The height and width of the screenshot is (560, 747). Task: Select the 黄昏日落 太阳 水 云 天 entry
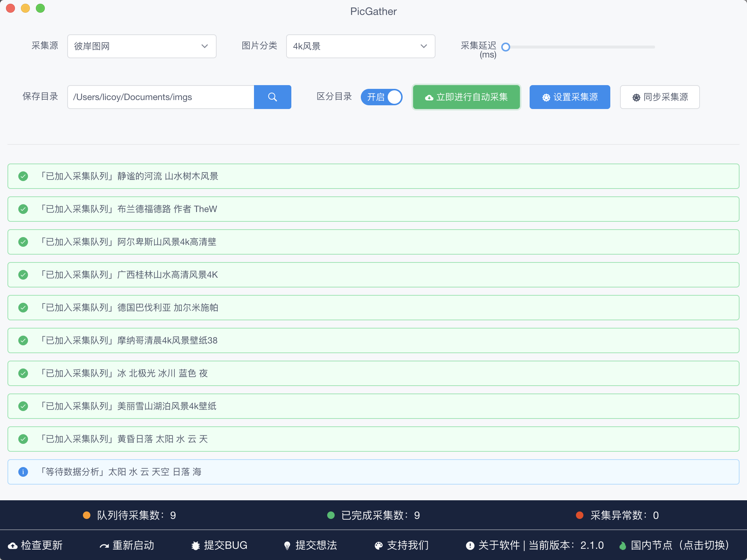[x=373, y=439]
